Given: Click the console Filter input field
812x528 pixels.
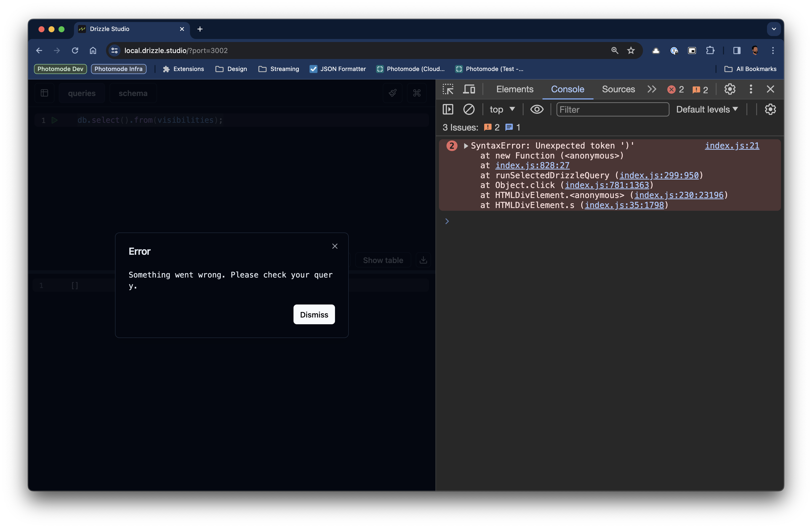Looking at the screenshot, I should [x=612, y=109].
